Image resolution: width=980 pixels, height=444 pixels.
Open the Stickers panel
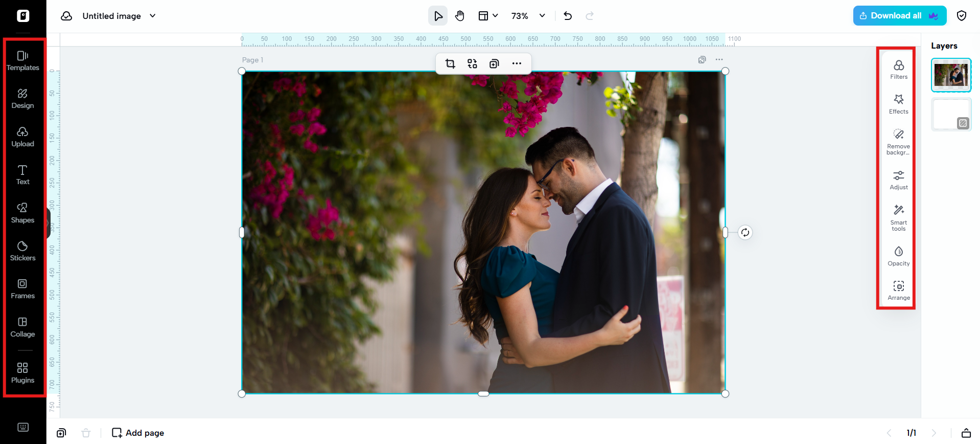22,251
